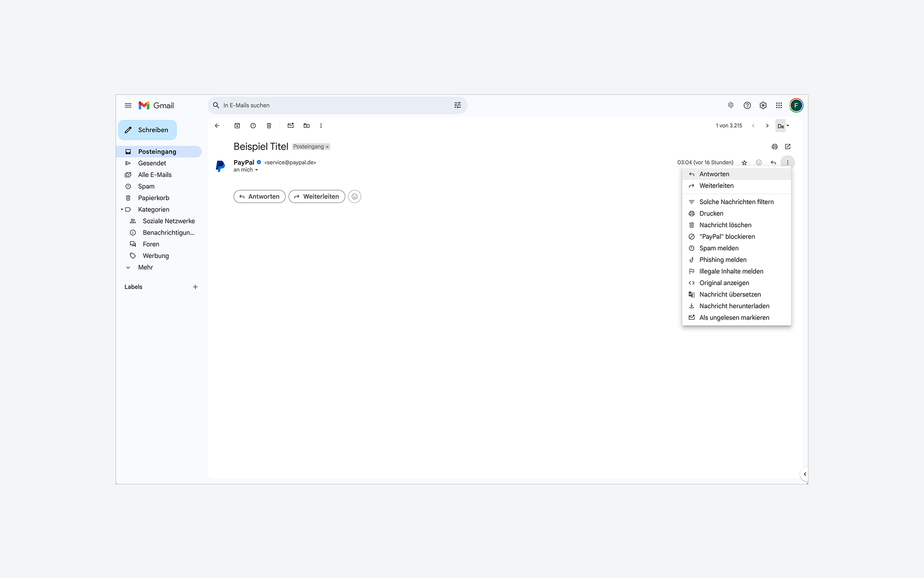Select Antworten in the context menu
Screen dimensions: 924x578
pyautogui.click(x=736, y=174)
